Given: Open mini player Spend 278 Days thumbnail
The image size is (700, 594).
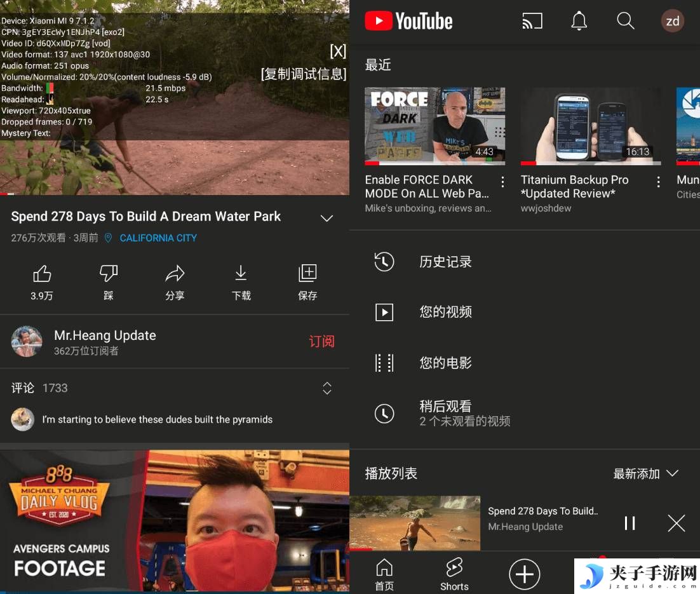Looking at the screenshot, I should coord(415,523).
